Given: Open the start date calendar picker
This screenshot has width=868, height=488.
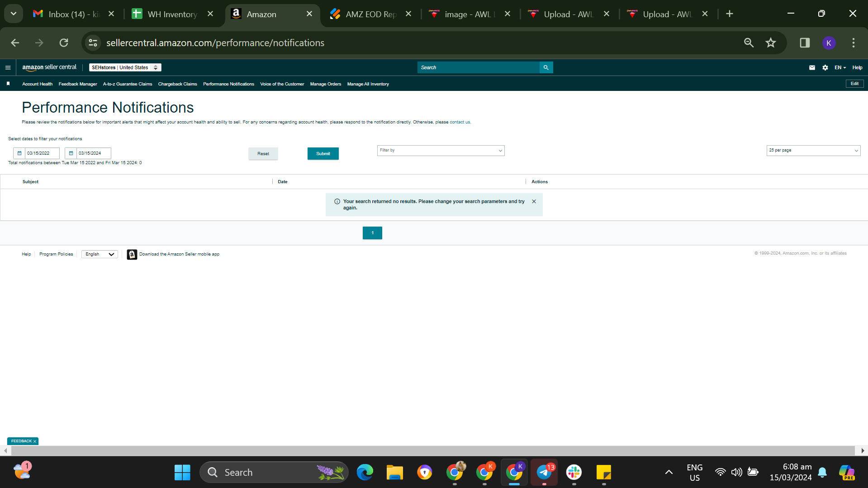Looking at the screenshot, I should pos(19,153).
